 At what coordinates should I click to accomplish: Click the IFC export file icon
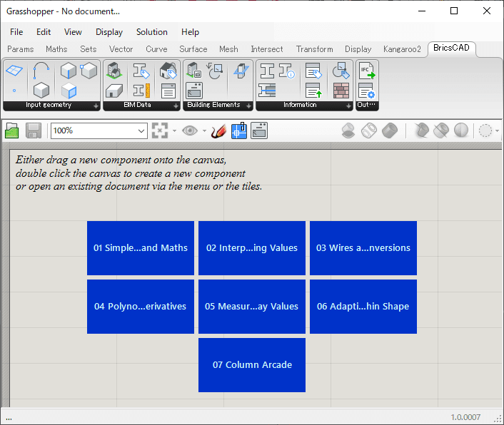click(367, 71)
